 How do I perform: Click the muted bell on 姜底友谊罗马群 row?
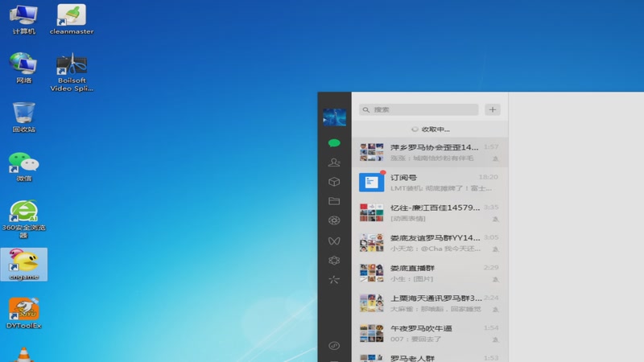[x=495, y=249]
